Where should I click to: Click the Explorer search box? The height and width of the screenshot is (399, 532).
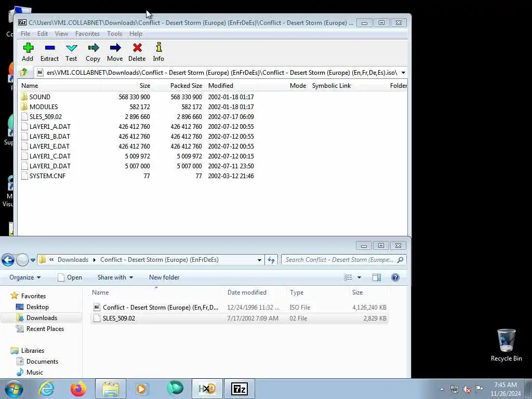click(344, 260)
